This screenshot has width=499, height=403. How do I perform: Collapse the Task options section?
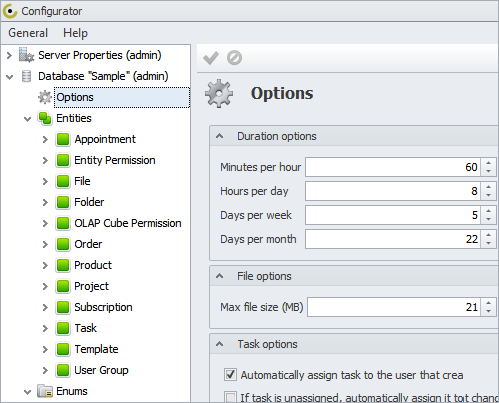tap(219, 344)
